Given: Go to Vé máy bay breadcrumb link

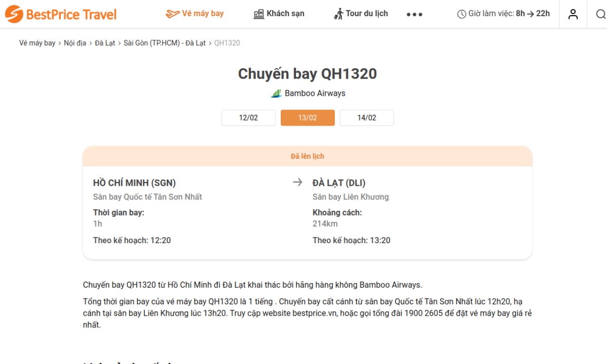Looking at the screenshot, I should 37,43.
